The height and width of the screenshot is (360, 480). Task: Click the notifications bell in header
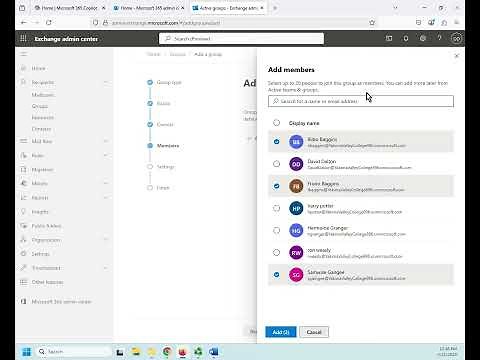tap(406, 38)
